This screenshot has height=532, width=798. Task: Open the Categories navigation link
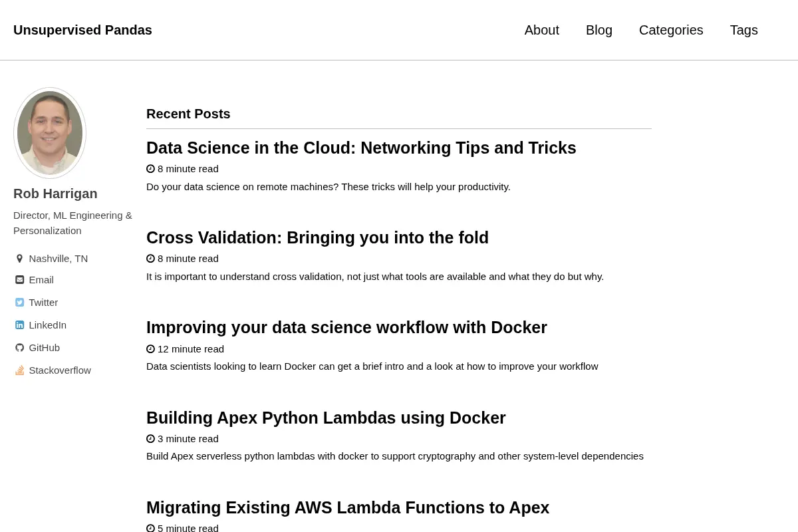pos(671,30)
